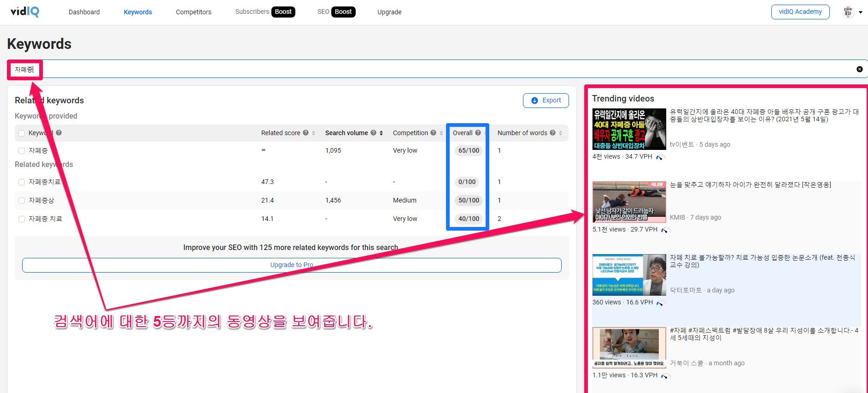868x393 pixels.
Task: Go to the Upgrade tab
Action: [389, 12]
